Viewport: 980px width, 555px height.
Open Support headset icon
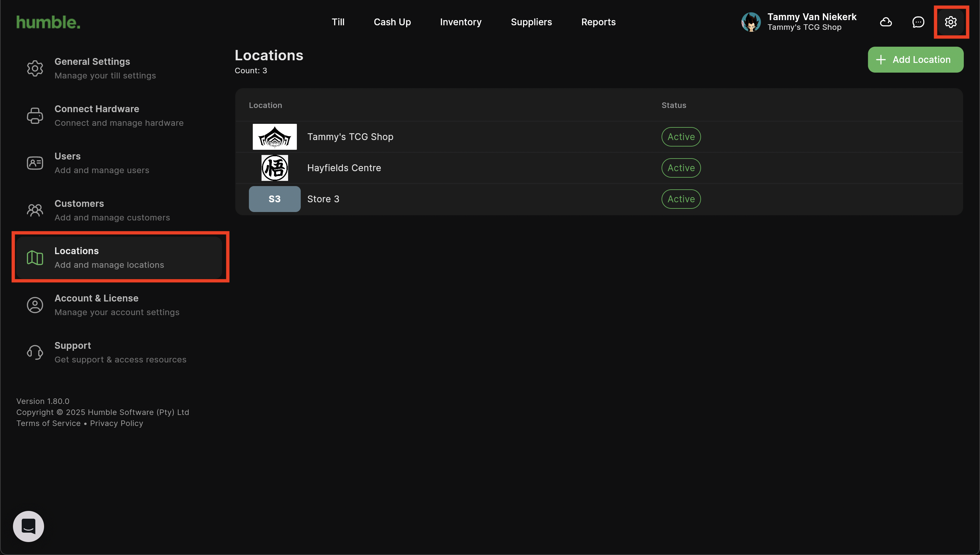tap(35, 352)
